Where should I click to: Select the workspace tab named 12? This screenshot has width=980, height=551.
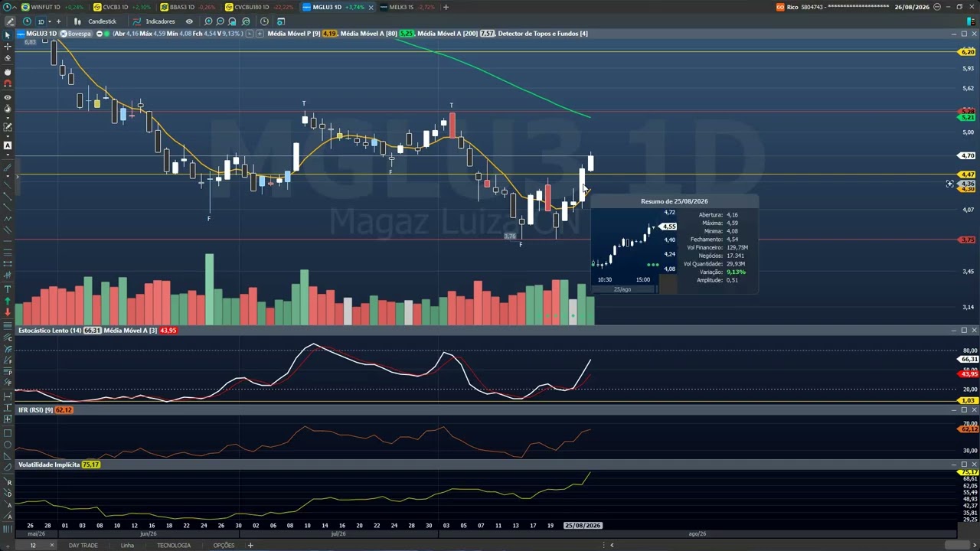[33, 545]
